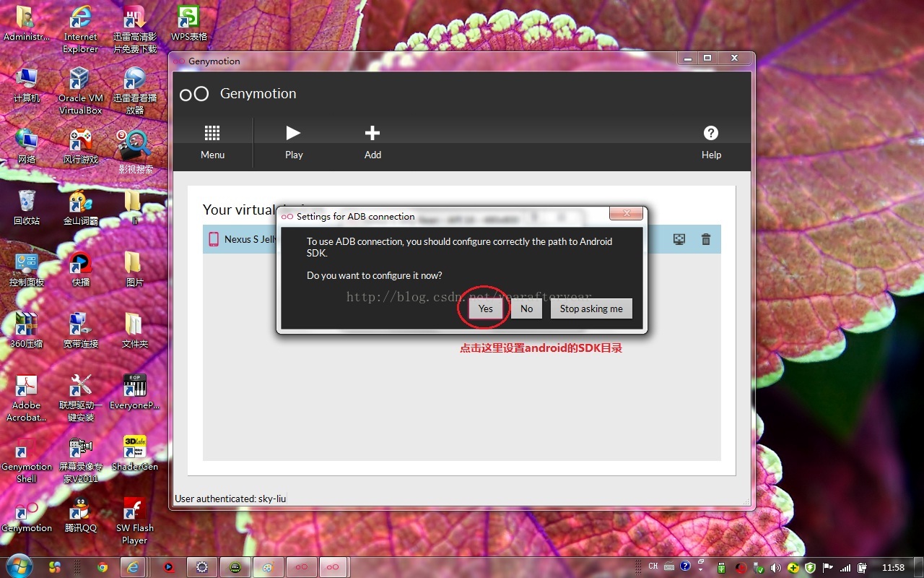
Task: Open settings icon for the Nexus S device
Action: pyautogui.click(x=679, y=239)
